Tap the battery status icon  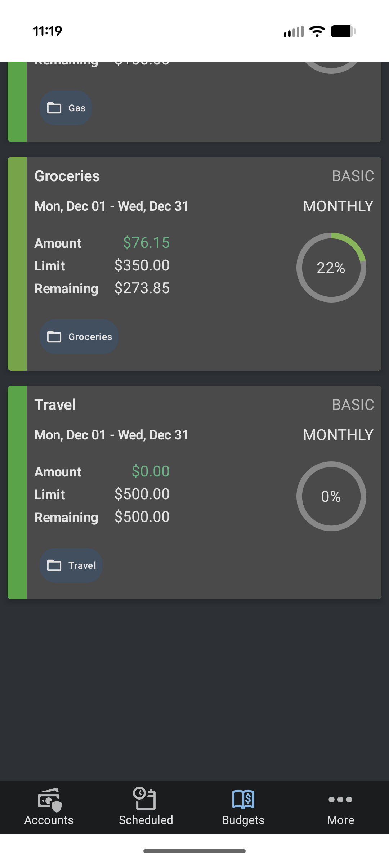[x=343, y=31]
